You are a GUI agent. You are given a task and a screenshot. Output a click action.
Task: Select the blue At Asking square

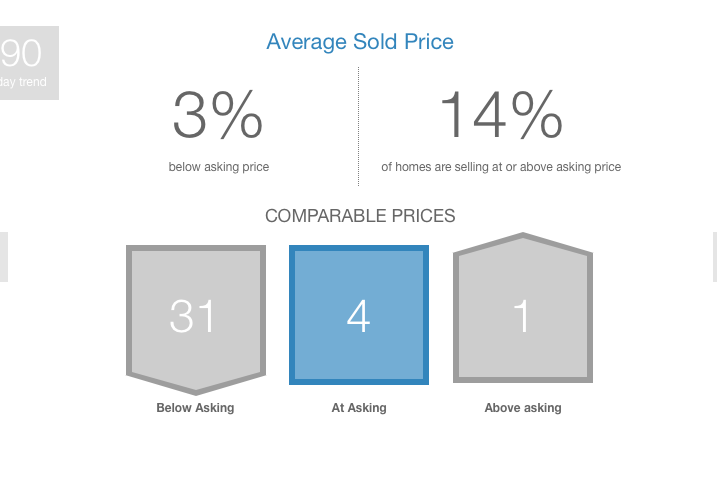(359, 315)
